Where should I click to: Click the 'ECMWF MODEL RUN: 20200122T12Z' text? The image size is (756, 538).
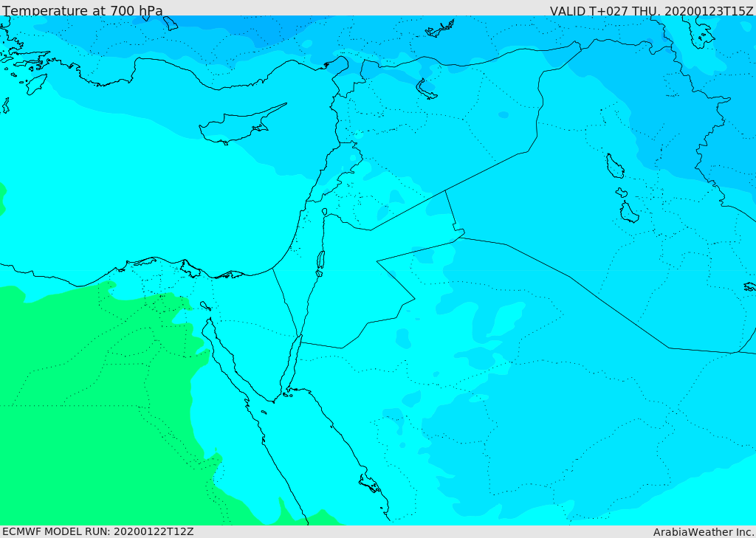98,531
